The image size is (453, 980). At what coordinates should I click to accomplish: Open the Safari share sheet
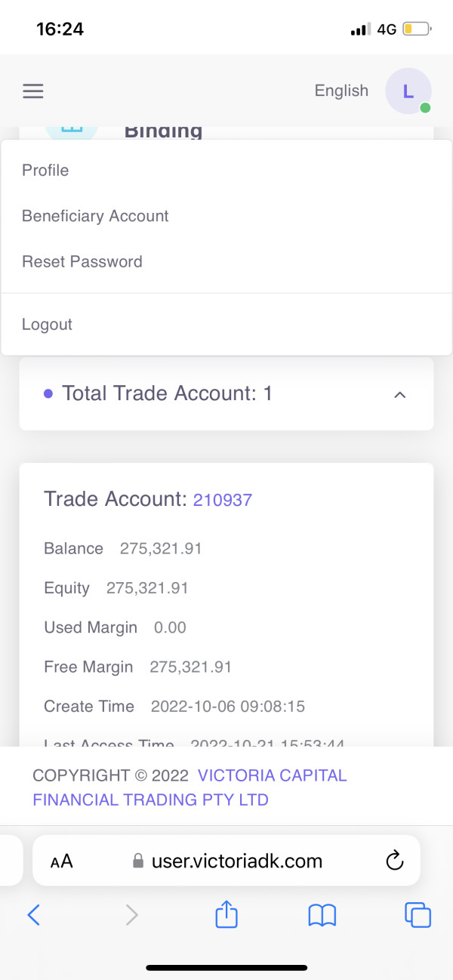[226, 914]
